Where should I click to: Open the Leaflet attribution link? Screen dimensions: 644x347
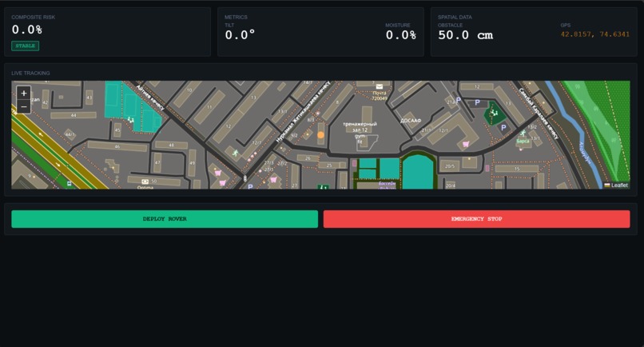616,185
